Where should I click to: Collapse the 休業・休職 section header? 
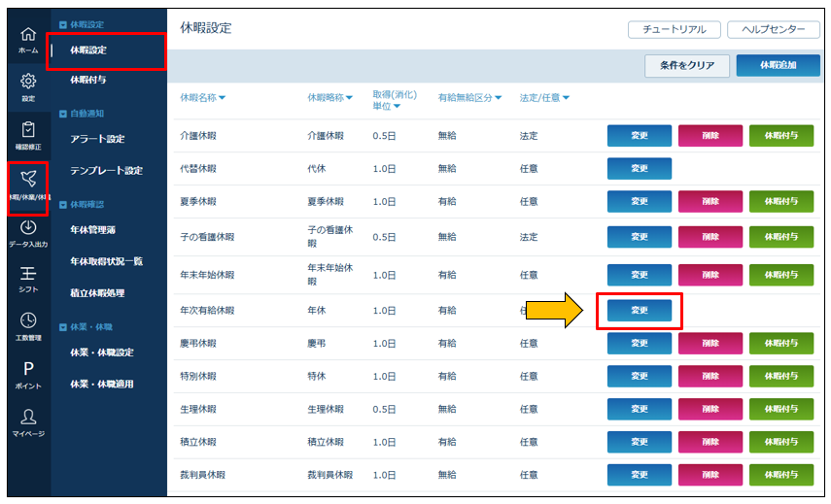pyautogui.click(x=86, y=327)
